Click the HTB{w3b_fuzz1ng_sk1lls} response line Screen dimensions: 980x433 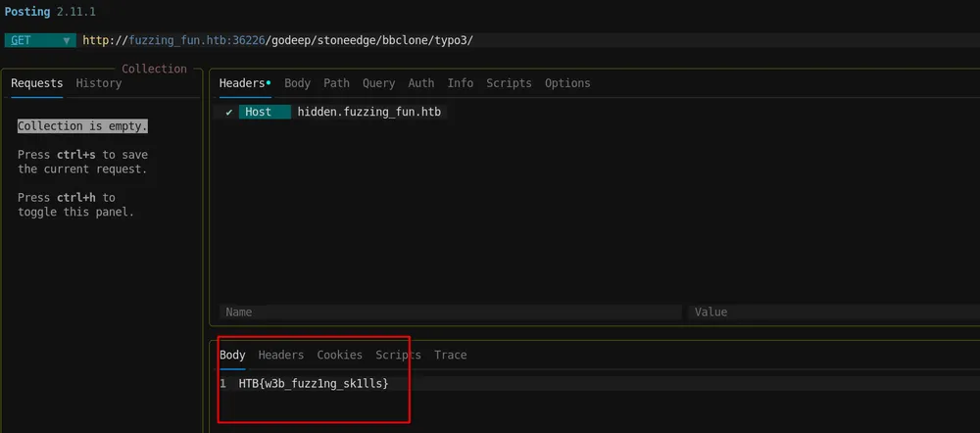click(x=314, y=384)
